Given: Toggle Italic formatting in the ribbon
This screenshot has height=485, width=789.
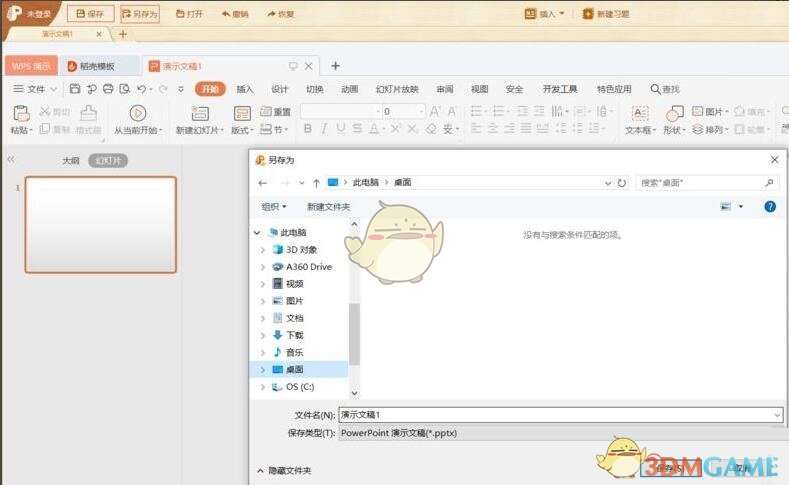Looking at the screenshot, I should 324,129.
